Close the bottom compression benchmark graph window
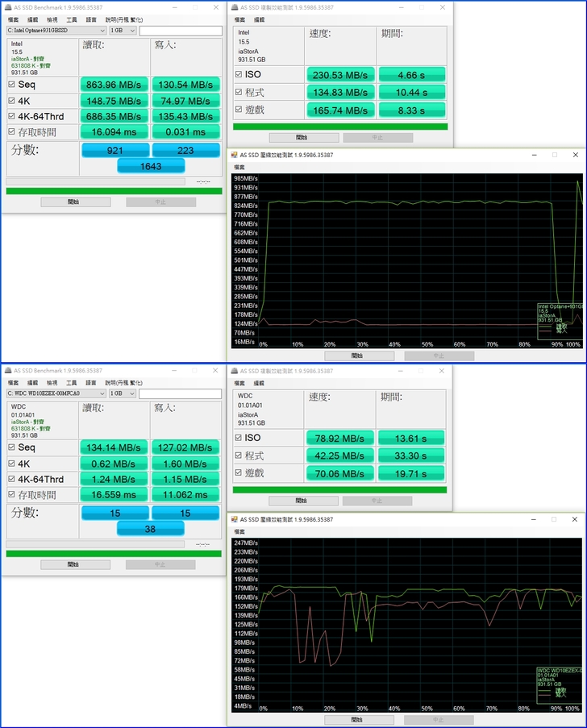587x728 pixels. pyautogui.click(x=574, y=520)
